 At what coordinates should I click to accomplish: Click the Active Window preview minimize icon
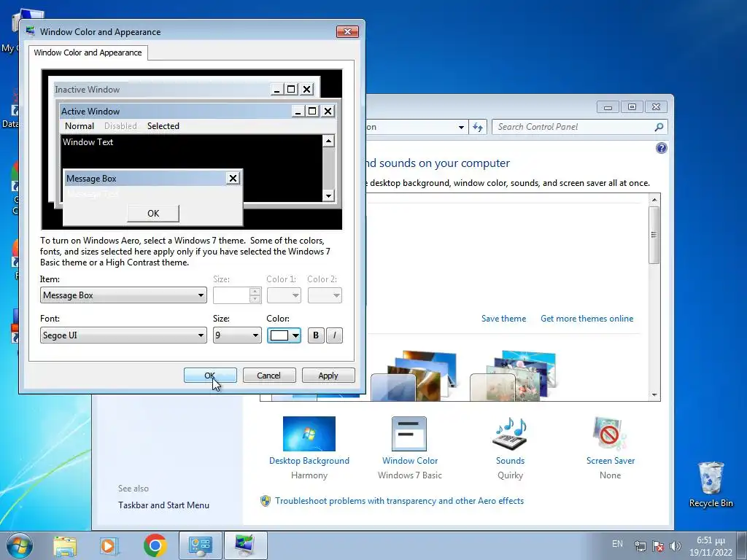298,111
